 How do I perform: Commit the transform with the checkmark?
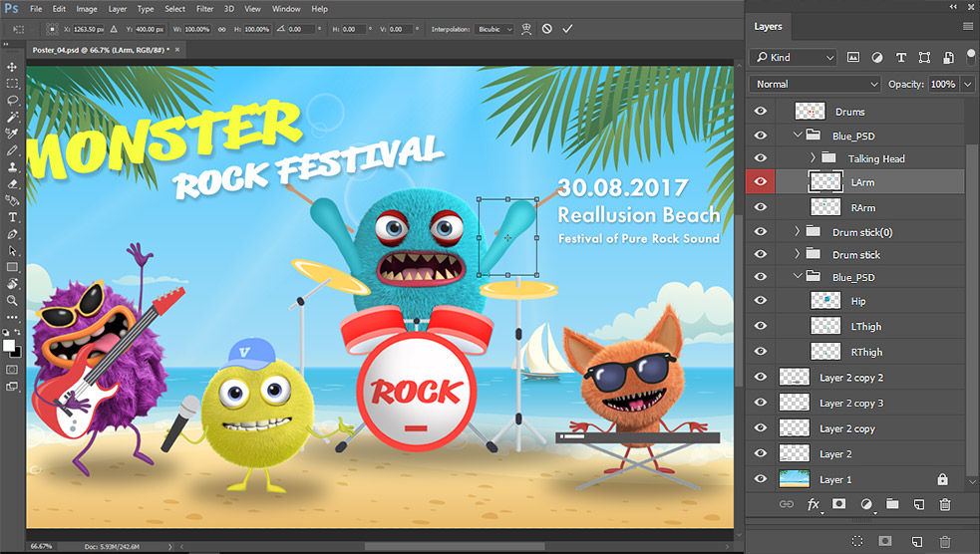pos(567,29)
